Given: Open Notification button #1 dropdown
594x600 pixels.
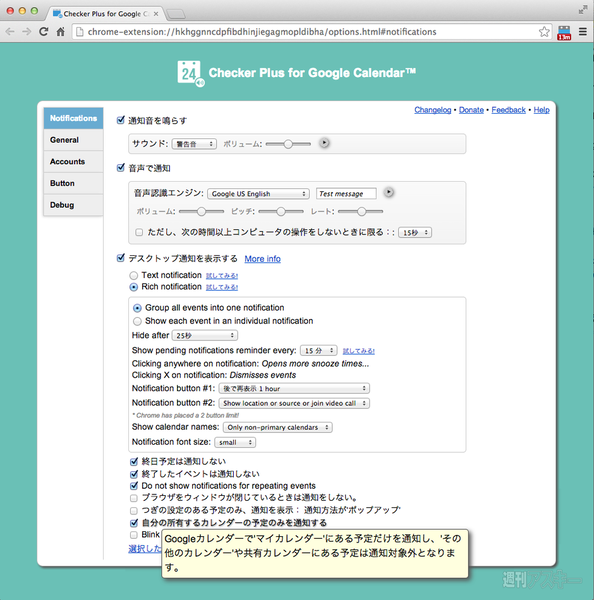Looking at the screenshot, I should [294, 388].
